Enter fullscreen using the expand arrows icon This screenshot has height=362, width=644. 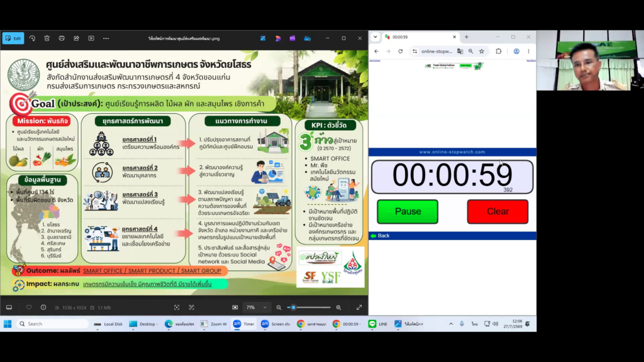[359, 307]
